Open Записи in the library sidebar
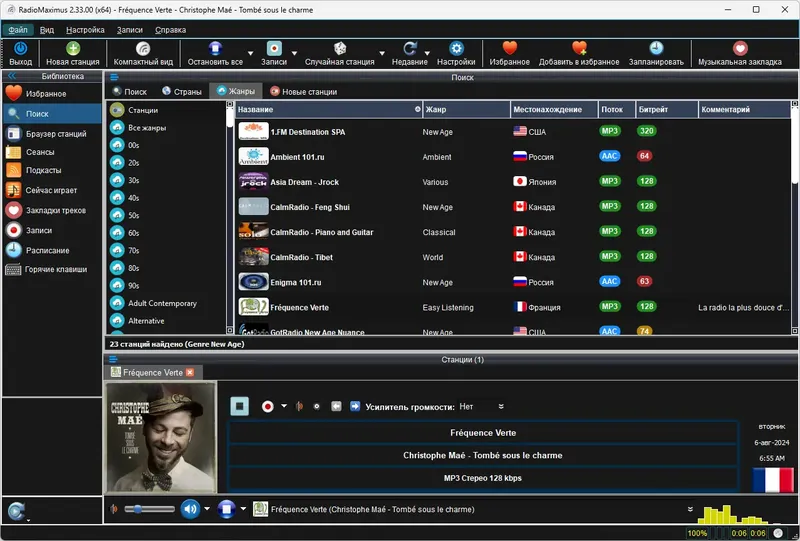This screenshot has height=541, width=800. (52, 231)
